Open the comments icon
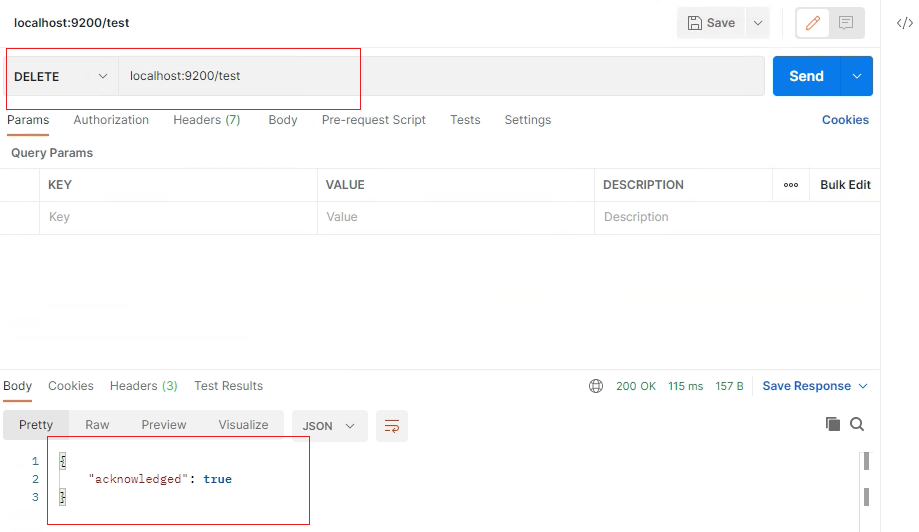 846,23
